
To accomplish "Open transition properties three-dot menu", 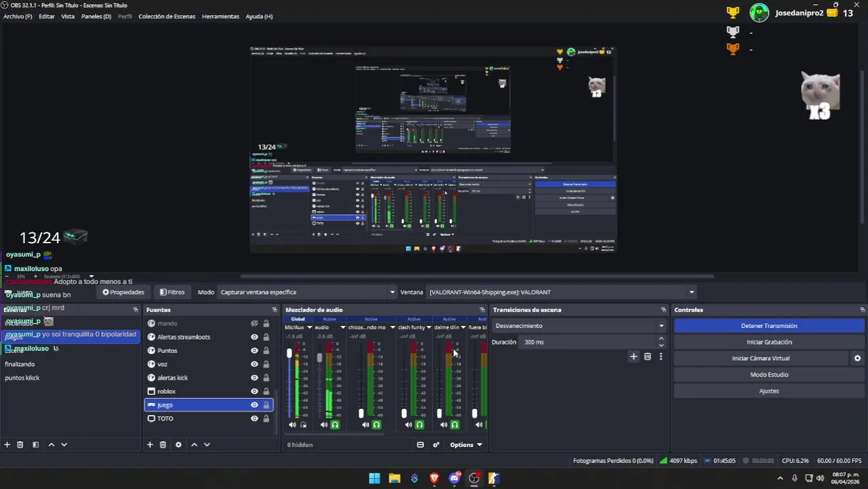I will (660, 357).
